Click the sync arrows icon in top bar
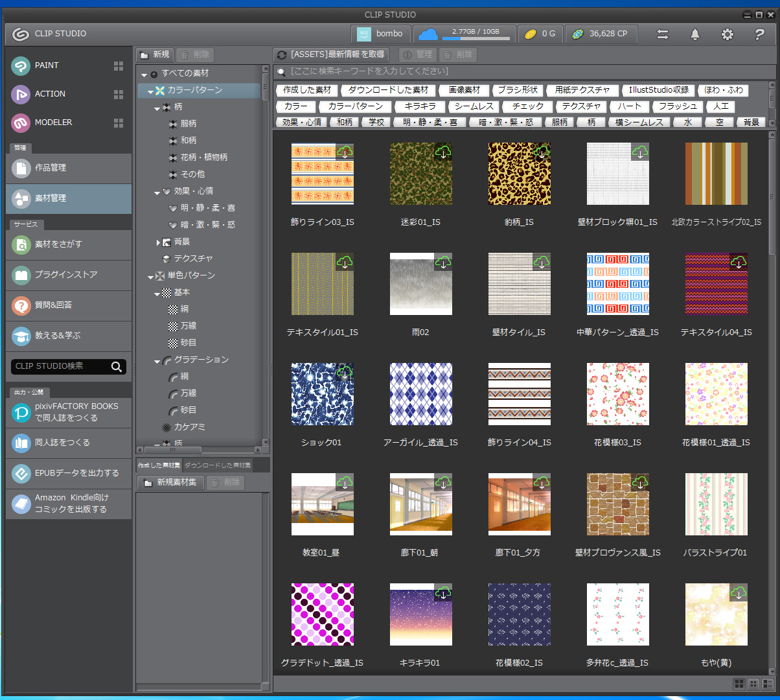The height and width of the screenshot is (700, 780). (x=663, y=34)
